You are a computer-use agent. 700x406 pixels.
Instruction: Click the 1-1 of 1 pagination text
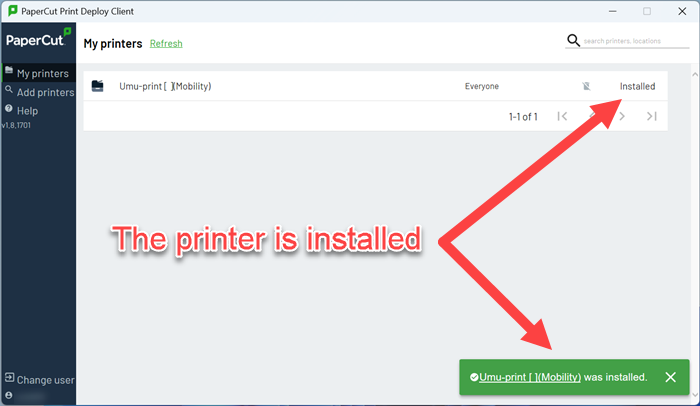tap(523, 117)
